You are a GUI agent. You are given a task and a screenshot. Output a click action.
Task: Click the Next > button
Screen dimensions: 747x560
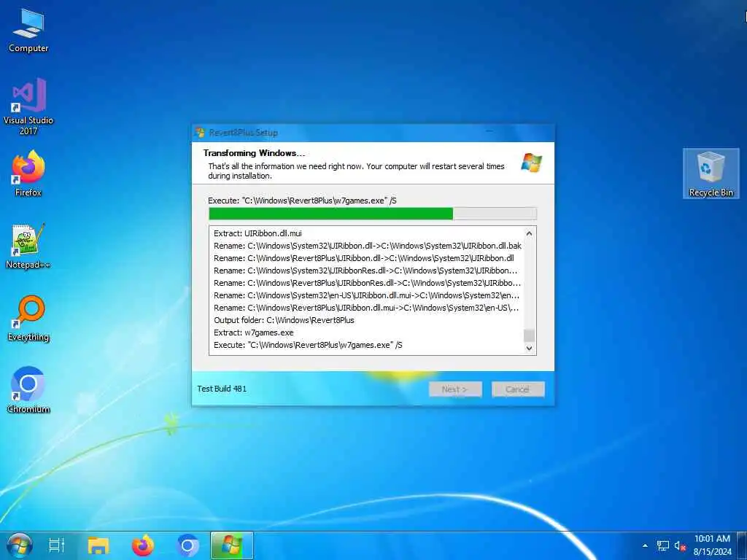click(455, 389)
